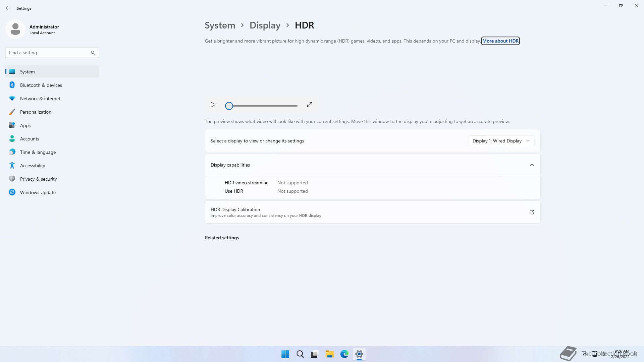Open File Explorer from taskbar

point(329,354)
